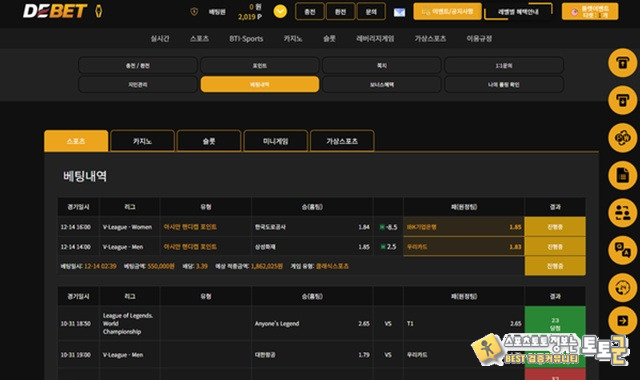Viewport: 640px width, 380px height.
Task: Click the sidebar document icon
Action: [x=622, y=176]
